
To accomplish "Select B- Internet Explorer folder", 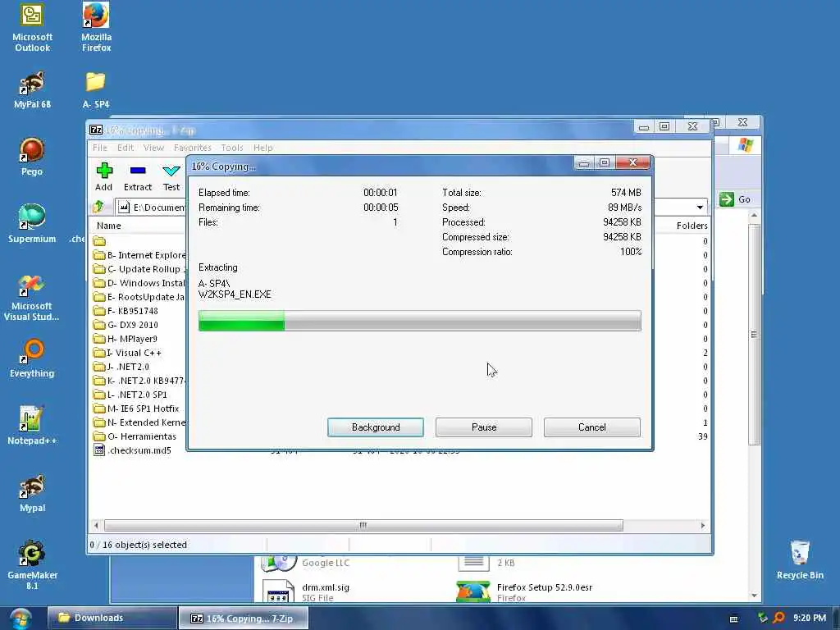I will 139,255.
